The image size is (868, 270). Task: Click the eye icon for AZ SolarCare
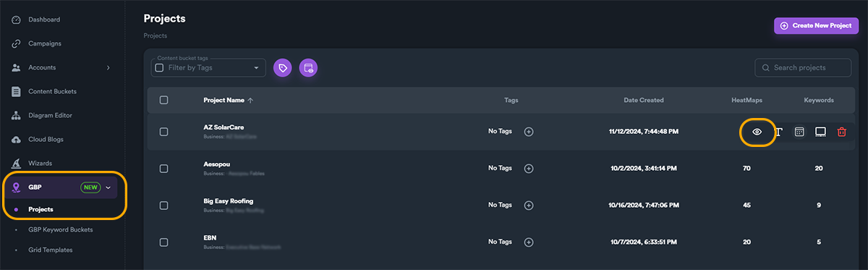(x=757, y=132)
